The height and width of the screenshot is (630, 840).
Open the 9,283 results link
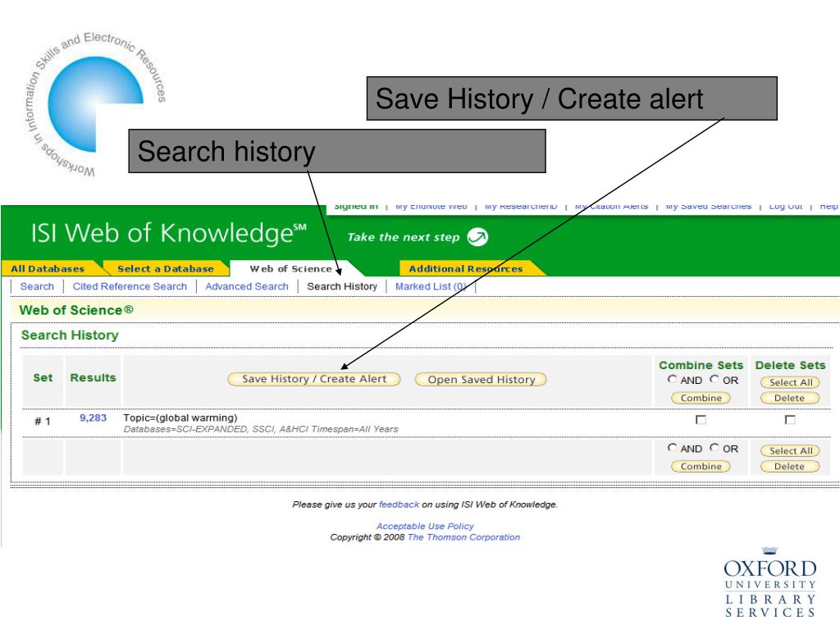click(94, 418)
